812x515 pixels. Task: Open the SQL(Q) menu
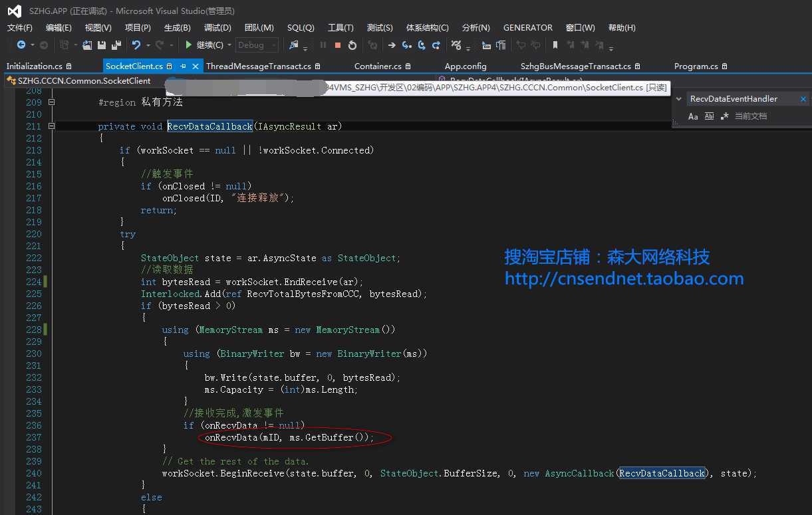[x=301, y=27]
